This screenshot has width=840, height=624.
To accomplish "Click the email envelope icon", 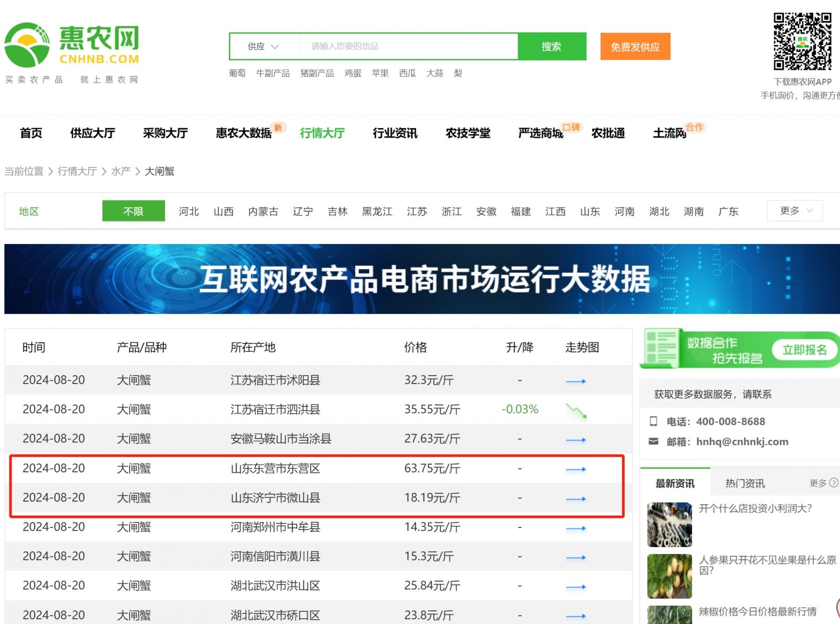I will point(654,441).
